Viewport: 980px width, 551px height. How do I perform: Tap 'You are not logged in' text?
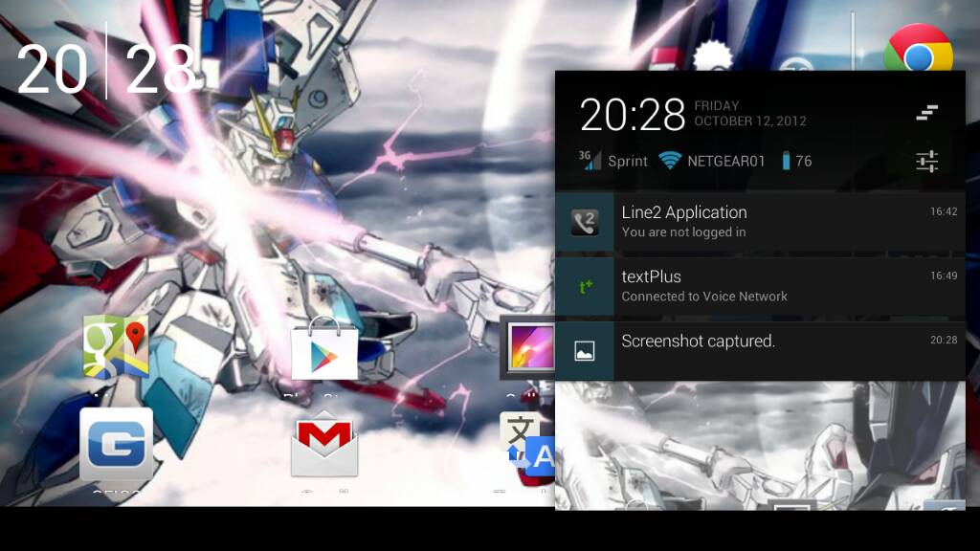tap(683, 232)
